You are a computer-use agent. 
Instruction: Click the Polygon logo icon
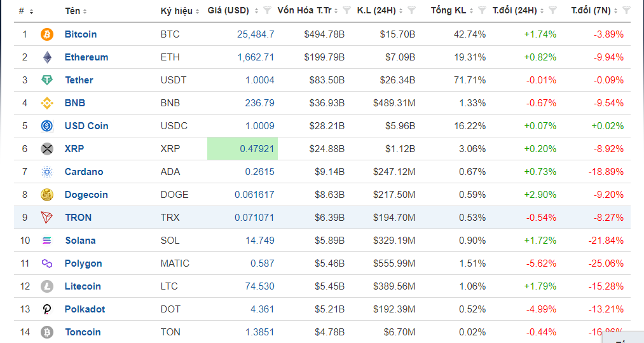point(47,263)
